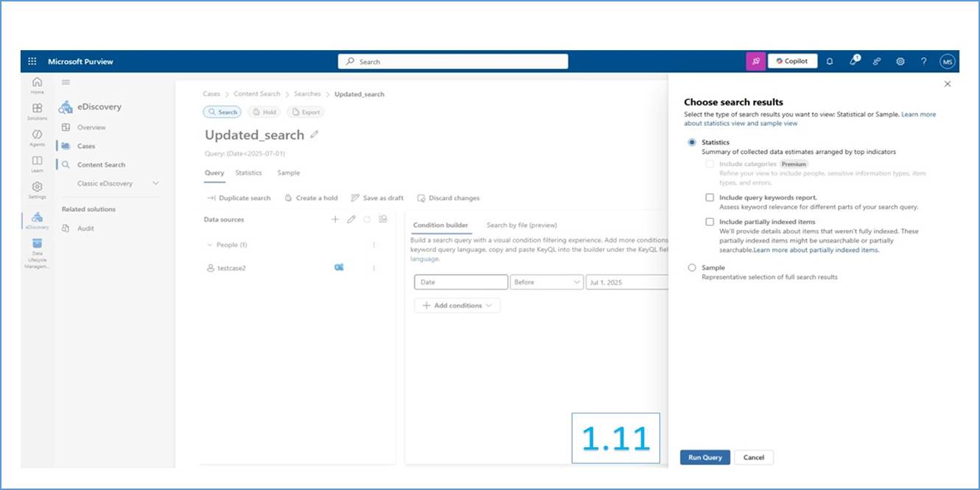Open Content Search in eDiscovery navigation
The width and height of the screenshot is (980, 490).
tap(101, 165)
